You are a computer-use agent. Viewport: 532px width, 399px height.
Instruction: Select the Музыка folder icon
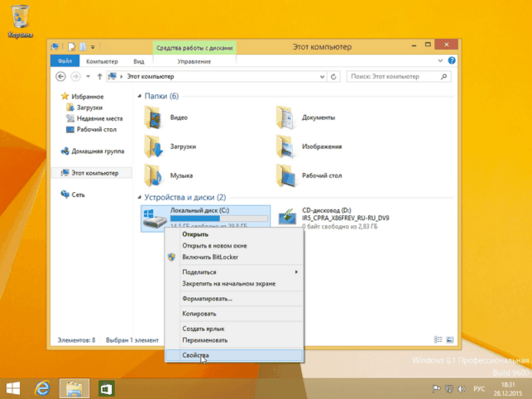tap(153, 175)
